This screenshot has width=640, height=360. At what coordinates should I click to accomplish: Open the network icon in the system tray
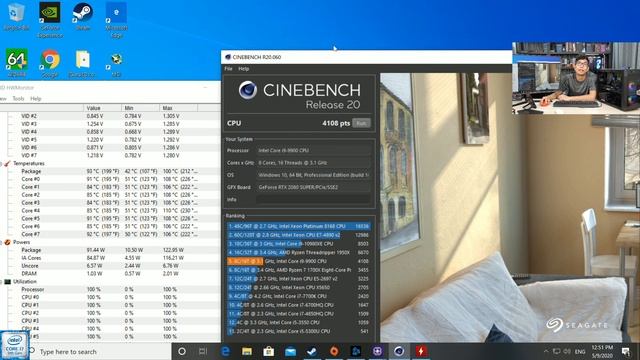click(556, 351)
